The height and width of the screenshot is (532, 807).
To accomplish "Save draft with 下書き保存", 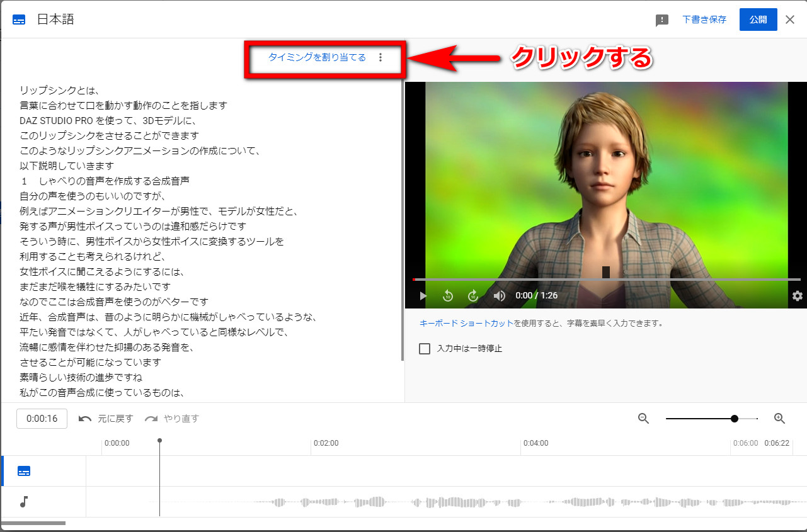I will (x=704, y=20).
